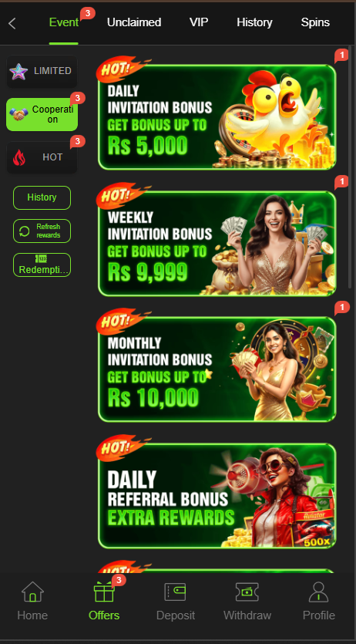356x644 pixels.
Task: Click the Refresh rewards button
Action: click(x=42, y=231)
